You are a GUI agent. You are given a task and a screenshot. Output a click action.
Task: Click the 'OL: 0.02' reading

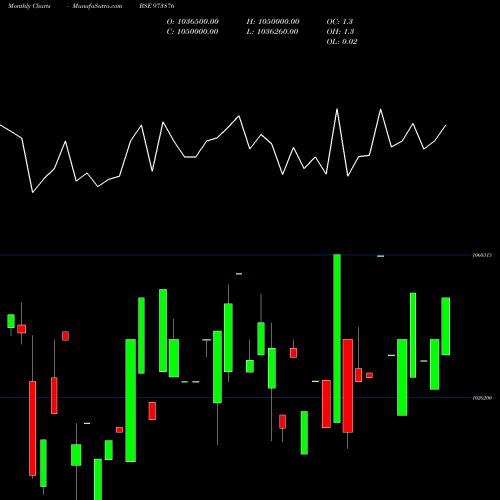click(342, 42)
